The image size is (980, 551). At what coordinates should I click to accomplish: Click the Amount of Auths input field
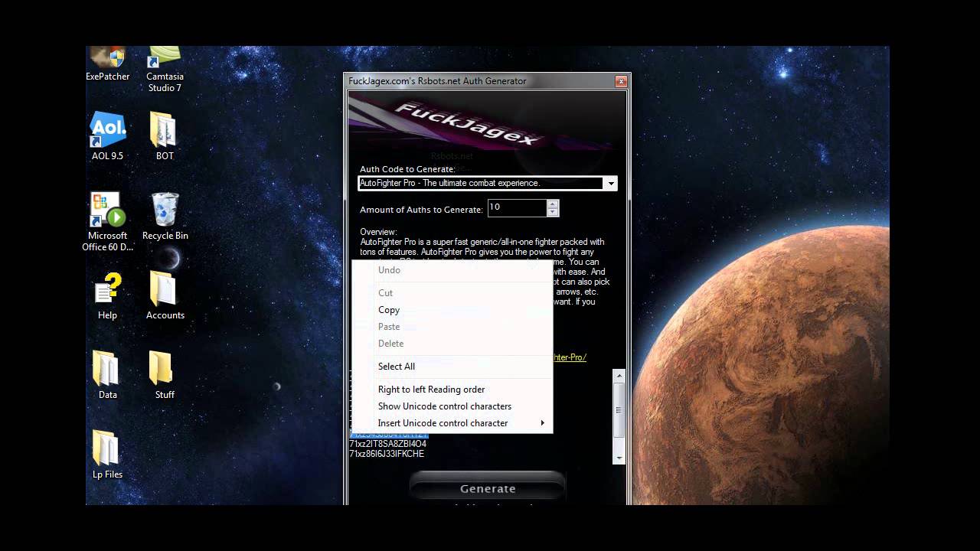point(517,207)
